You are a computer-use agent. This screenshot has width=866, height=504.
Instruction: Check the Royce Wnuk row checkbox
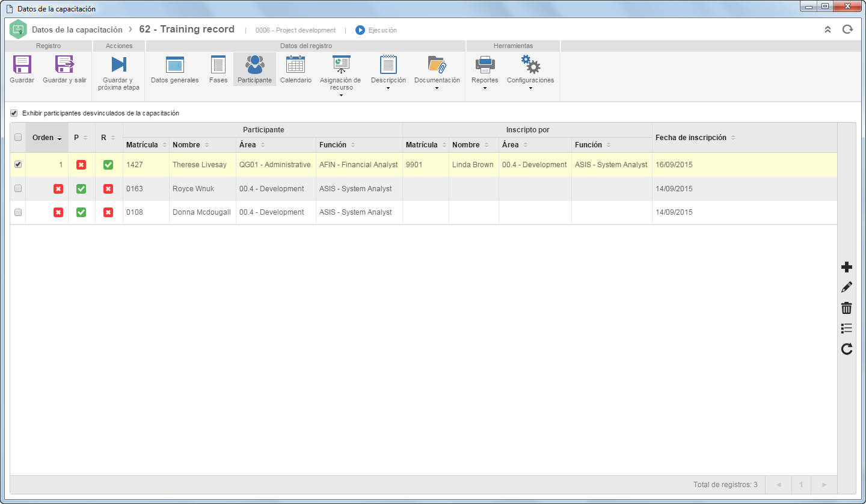[18, 189]
